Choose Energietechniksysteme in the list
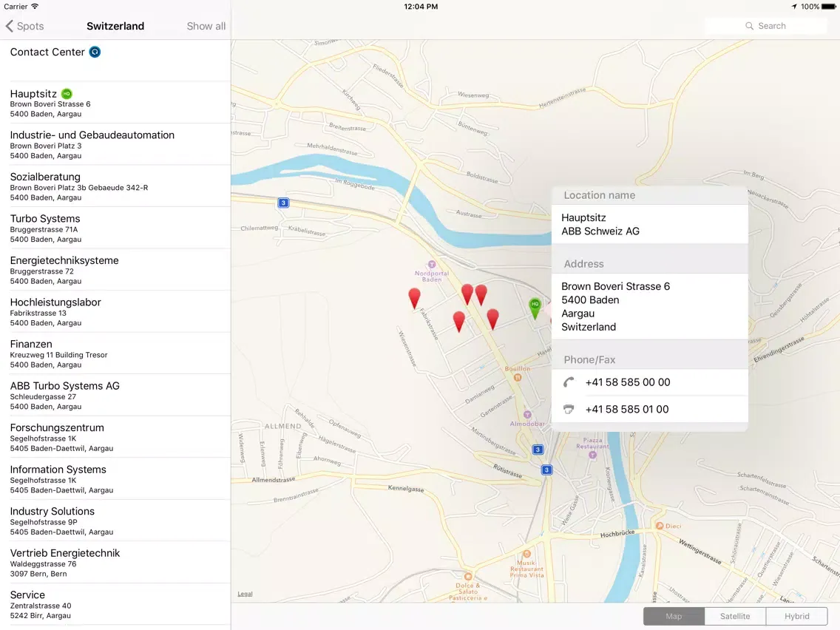 coord(115,270)
